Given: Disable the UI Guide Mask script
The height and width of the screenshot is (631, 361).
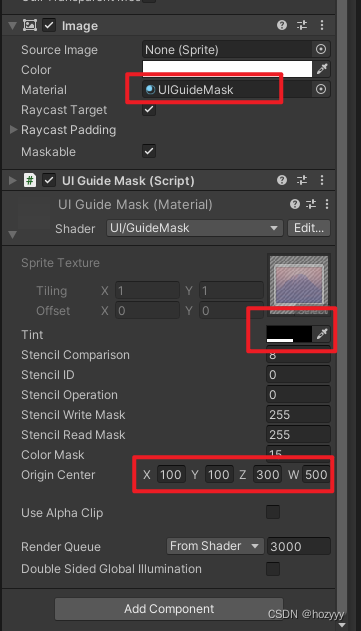Looking at the screenshot, I should pos(49,180).
